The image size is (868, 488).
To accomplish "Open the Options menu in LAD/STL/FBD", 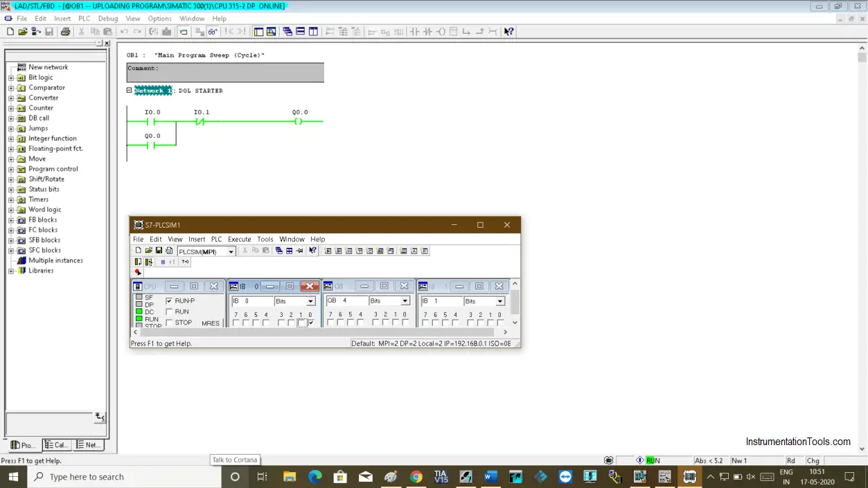I will [160, 19].
